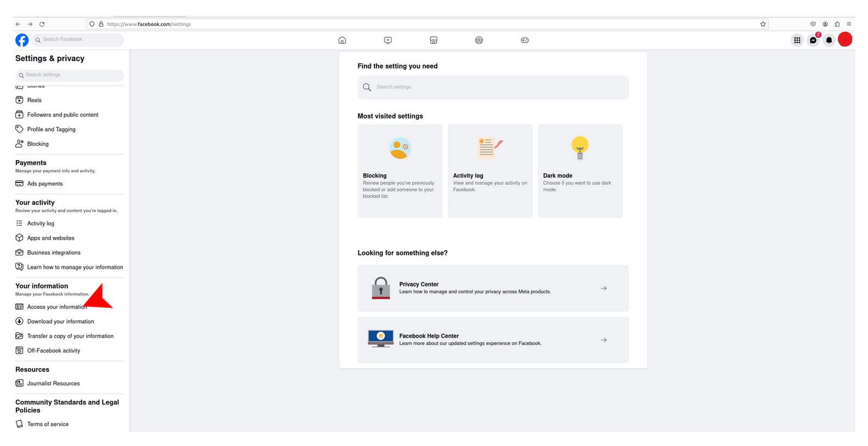Screen dimensions: 868x446
Task: Open the browser hamburger menu
Action: tap(849, 24)
